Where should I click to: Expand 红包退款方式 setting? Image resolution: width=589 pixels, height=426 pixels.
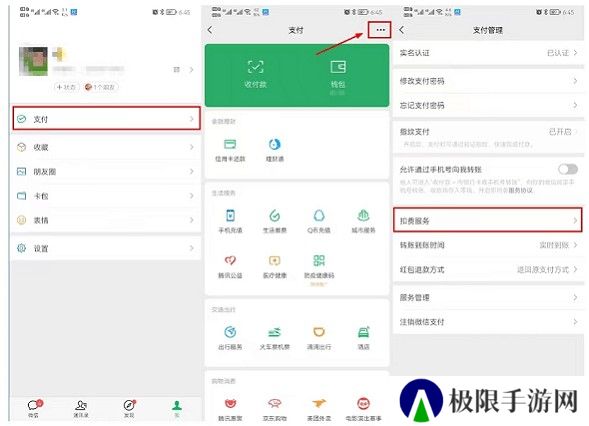[488, 269]
